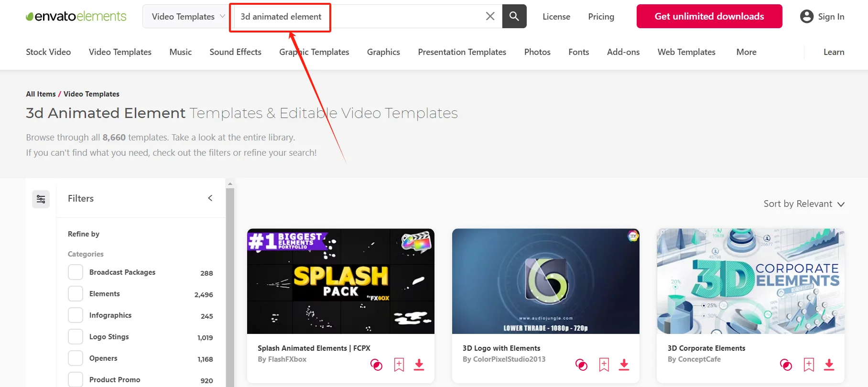
Task: Download 3D Corporate Elements
Action: (829, 365)
